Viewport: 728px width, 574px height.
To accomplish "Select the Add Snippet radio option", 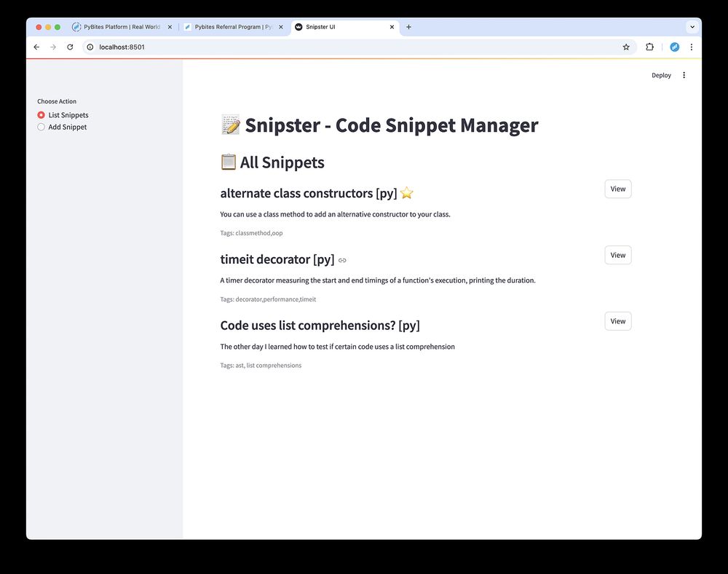I will (x=62, y=127).
